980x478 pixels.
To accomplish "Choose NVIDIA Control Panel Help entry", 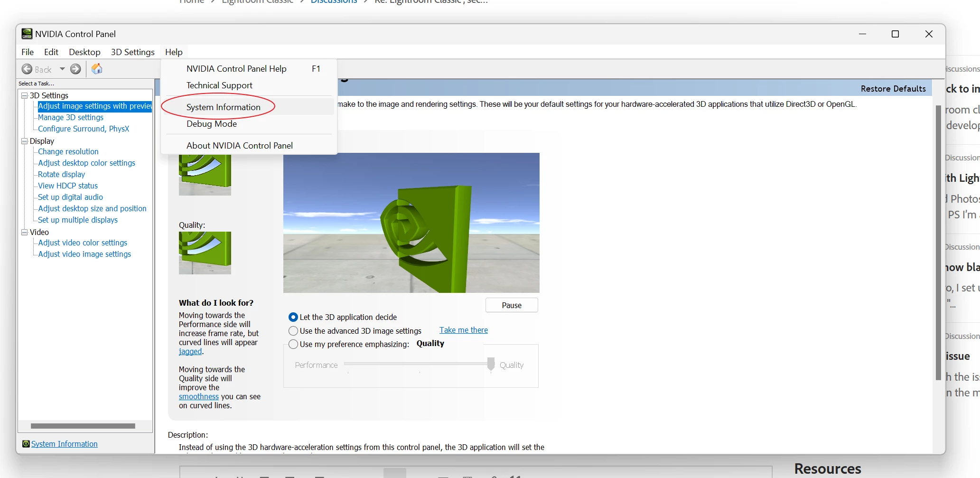I will pyautogui.click(x=249, y=69).
